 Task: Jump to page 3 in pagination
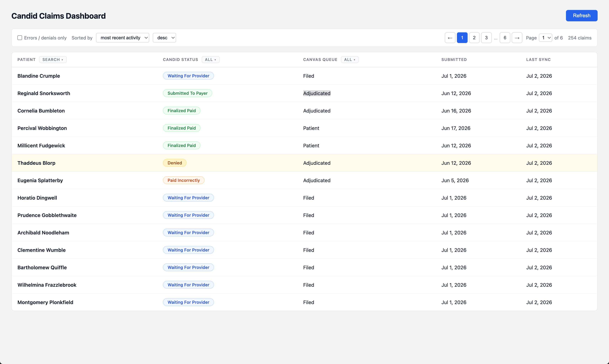click(486, 38)
